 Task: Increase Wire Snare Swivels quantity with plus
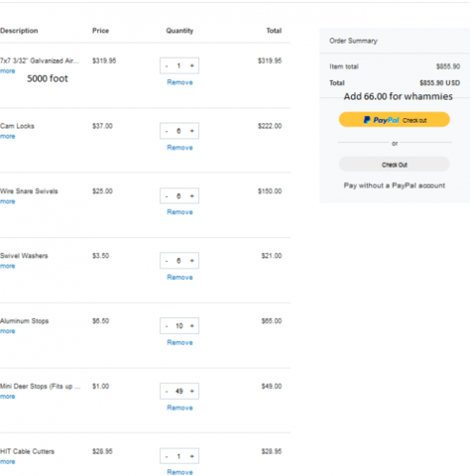[192, 196]
